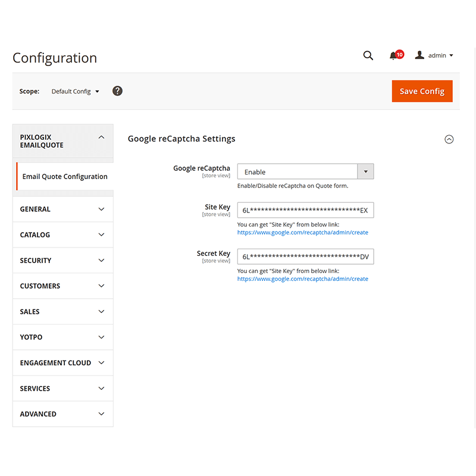
Task: Select Email Quote Configuration
Action: (x=65, y=176)
